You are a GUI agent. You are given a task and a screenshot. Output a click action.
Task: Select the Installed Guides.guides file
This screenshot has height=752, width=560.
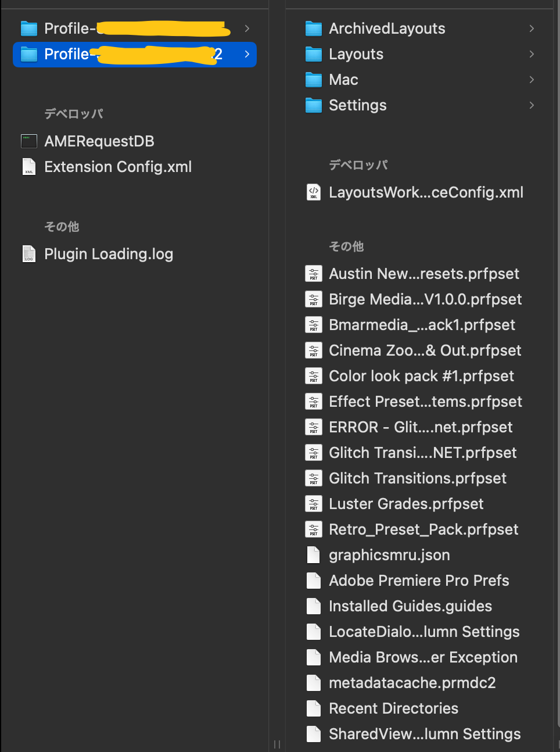[410, 606]
